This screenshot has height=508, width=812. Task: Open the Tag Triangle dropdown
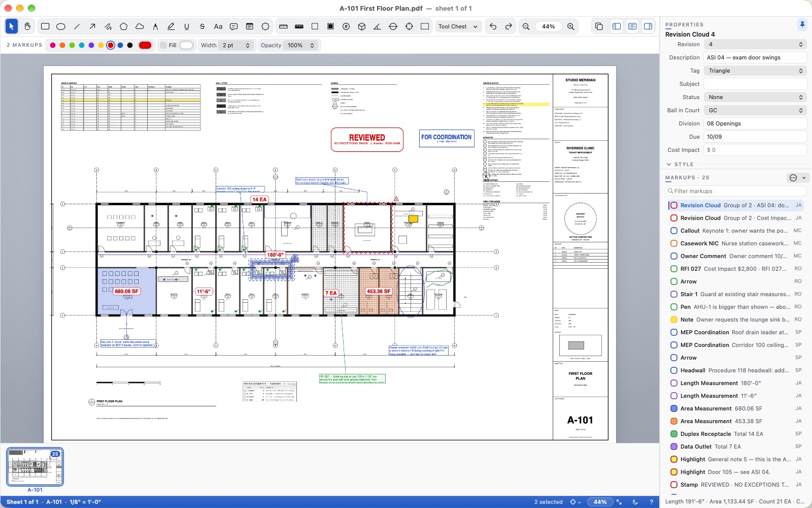point(755,71)
